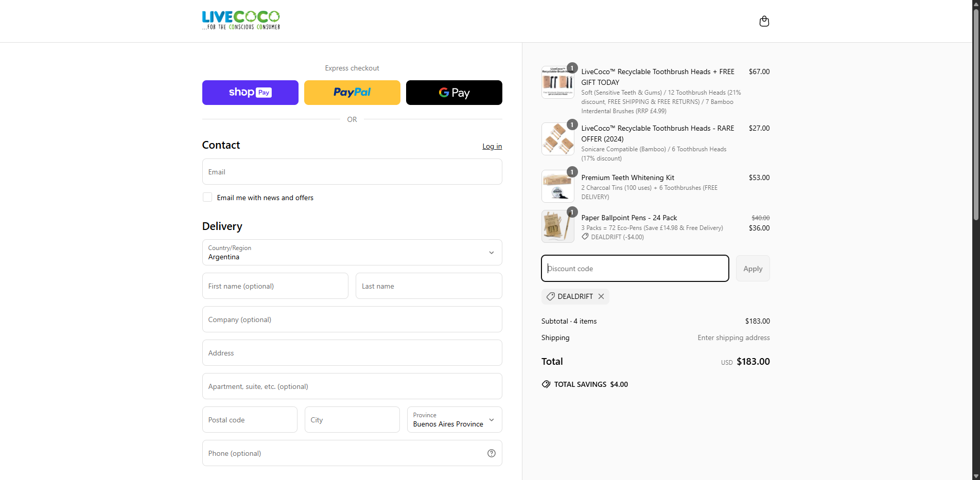The image size is (980, 480).
Task: Click the 'Premium Teeth Whitening Kit' title text
Action: click(627, 177)
